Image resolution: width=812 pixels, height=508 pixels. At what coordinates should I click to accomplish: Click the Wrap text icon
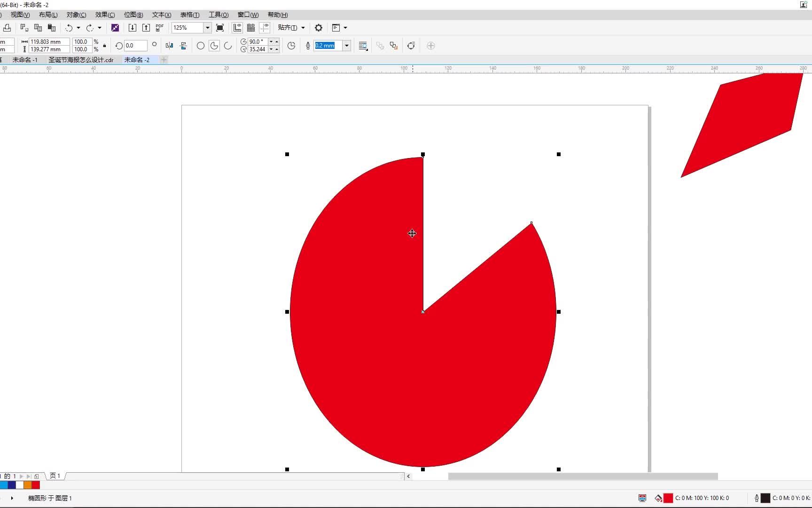pyautogui.click(x=363, y=46)
